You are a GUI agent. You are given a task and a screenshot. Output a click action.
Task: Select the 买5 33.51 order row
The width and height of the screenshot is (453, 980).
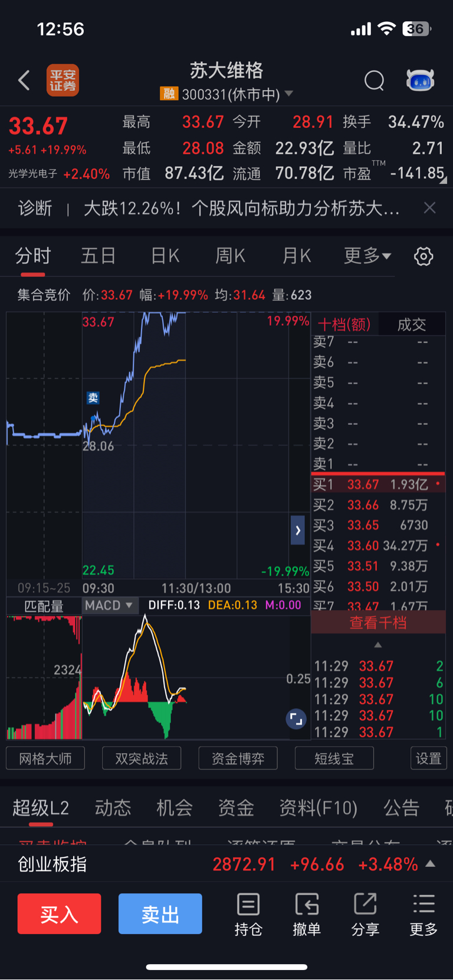pos(378,566)
